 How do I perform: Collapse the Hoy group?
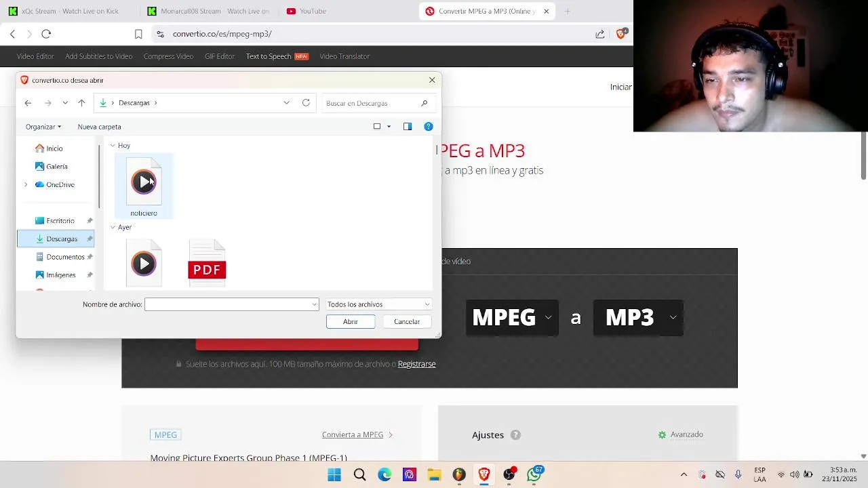pyautogui.click(x=113, y=146)
